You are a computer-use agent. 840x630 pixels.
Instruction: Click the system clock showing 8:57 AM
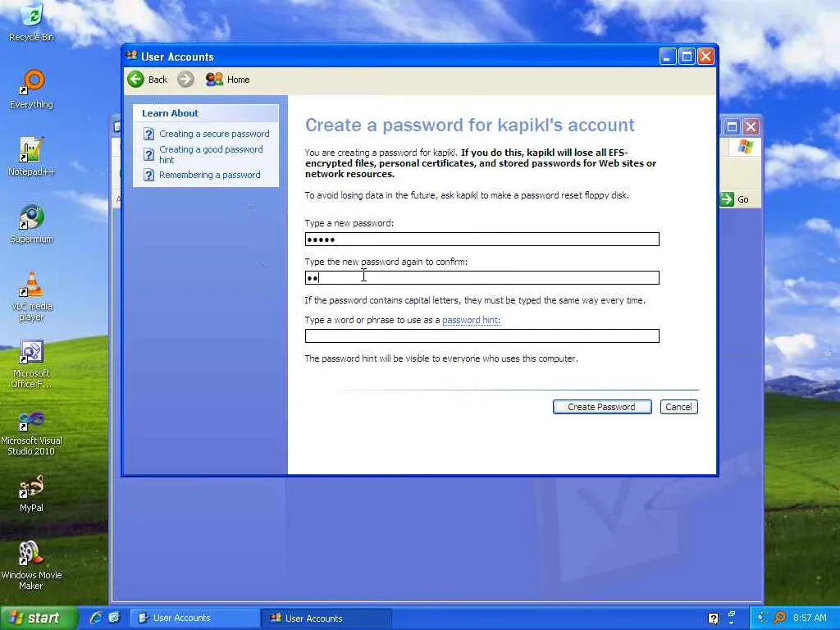click(x=810, y=618)
